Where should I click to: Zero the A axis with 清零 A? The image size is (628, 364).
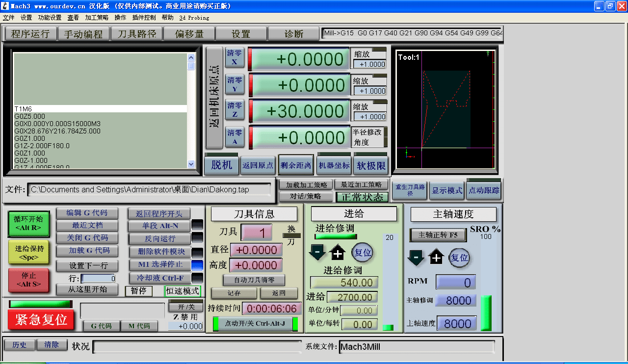coord(235,137)
